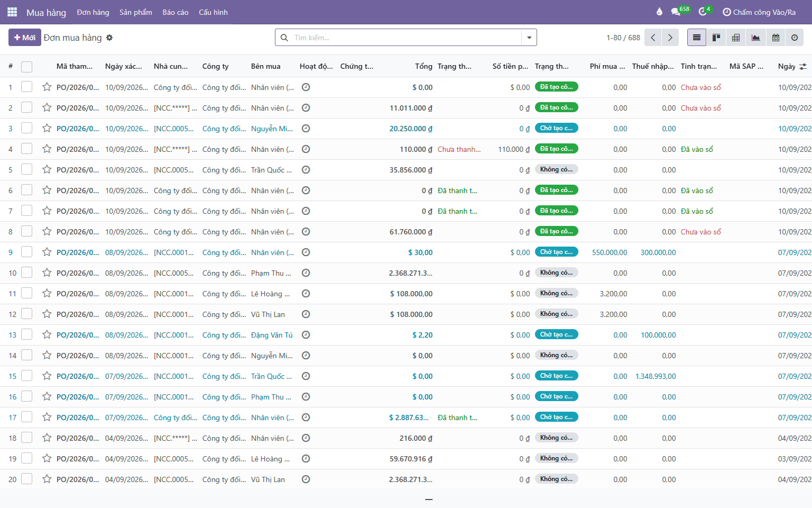Click activity clock icon in row 1
The image size is (812, 508).
306,87
